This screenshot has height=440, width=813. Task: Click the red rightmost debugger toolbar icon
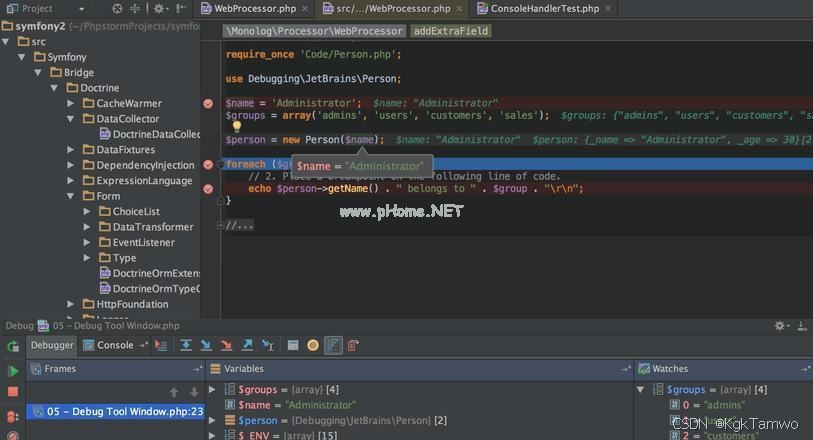coord(353,346)
